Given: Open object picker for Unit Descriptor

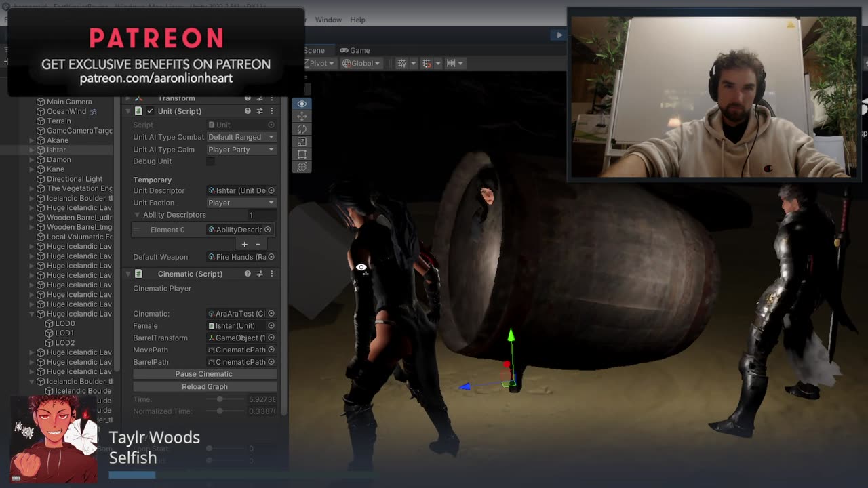Looking at the screenshot, I should point(271,190).
